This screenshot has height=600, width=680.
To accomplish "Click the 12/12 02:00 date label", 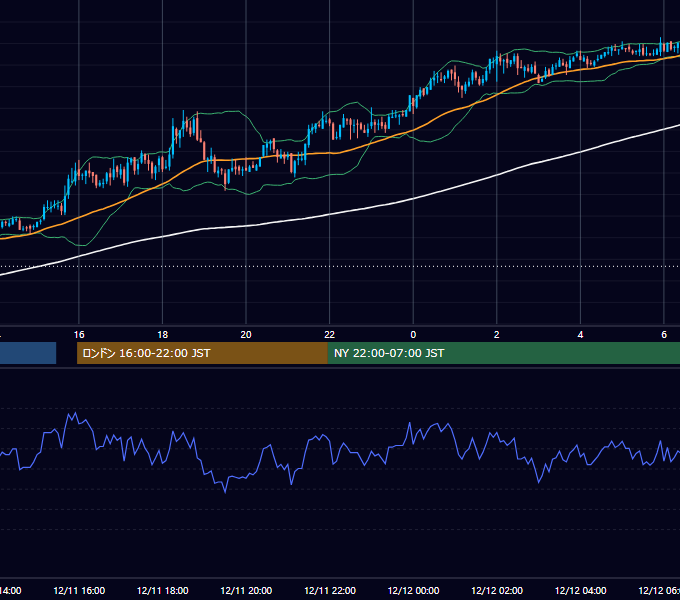I will tap(497, 590).
